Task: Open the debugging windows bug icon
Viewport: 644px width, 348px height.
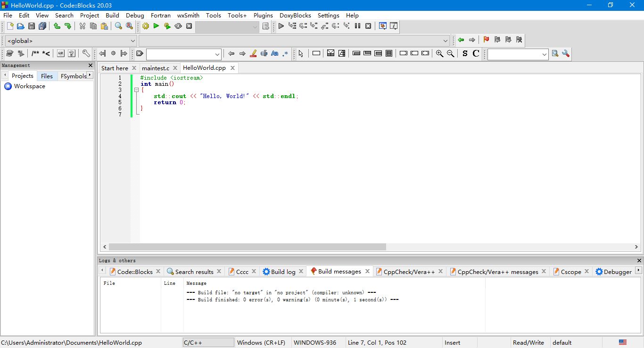Action: point(383,26)
